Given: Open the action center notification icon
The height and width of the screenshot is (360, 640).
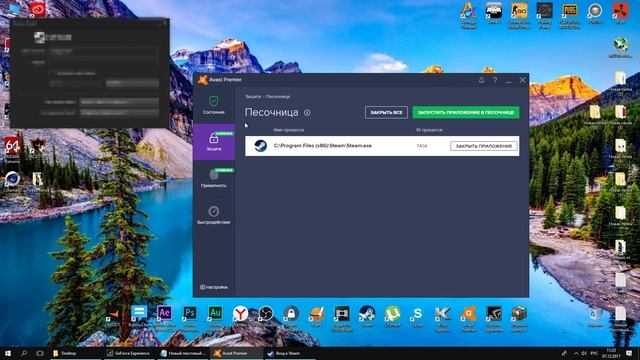Looking at the screenshot, I should point(629,353).
